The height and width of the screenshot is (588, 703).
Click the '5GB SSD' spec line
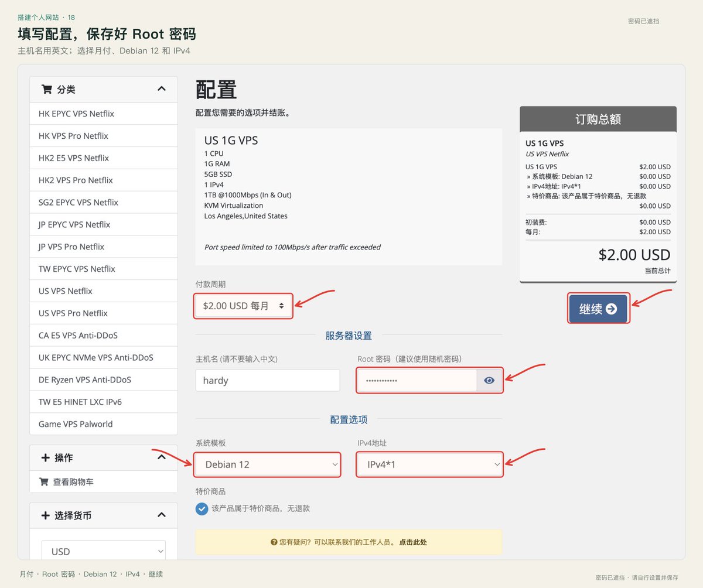pos(218,175)
